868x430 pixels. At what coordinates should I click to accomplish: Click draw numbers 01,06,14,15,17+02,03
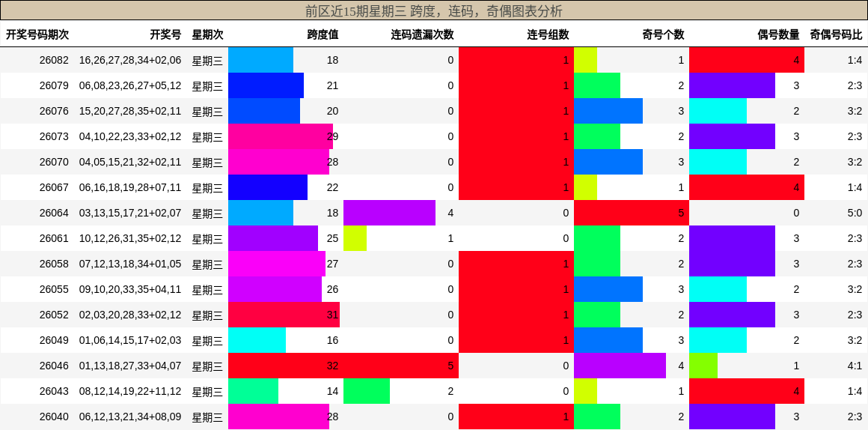[130, 340]
